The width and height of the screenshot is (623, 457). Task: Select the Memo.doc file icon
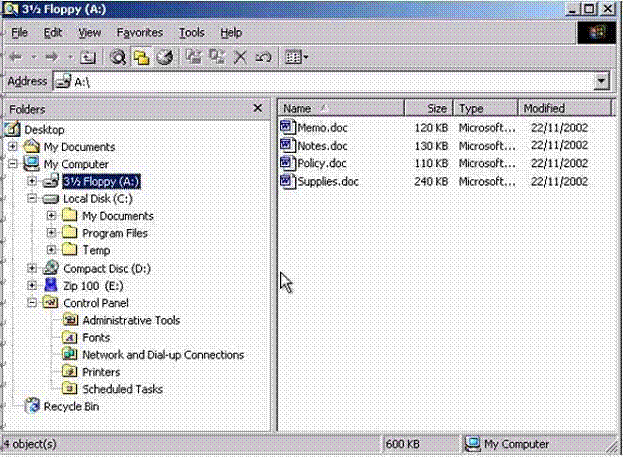tap(288, 128)
